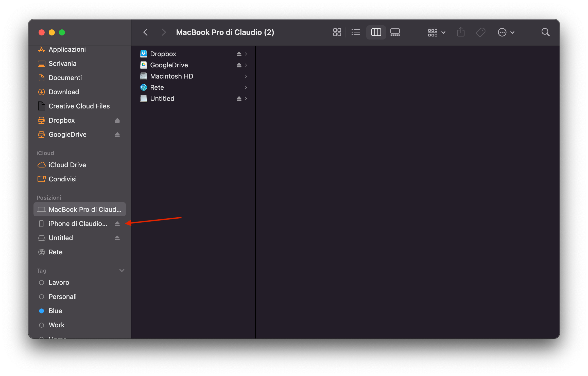Open the group-by dropdown menu

click(x=436, y=32)
